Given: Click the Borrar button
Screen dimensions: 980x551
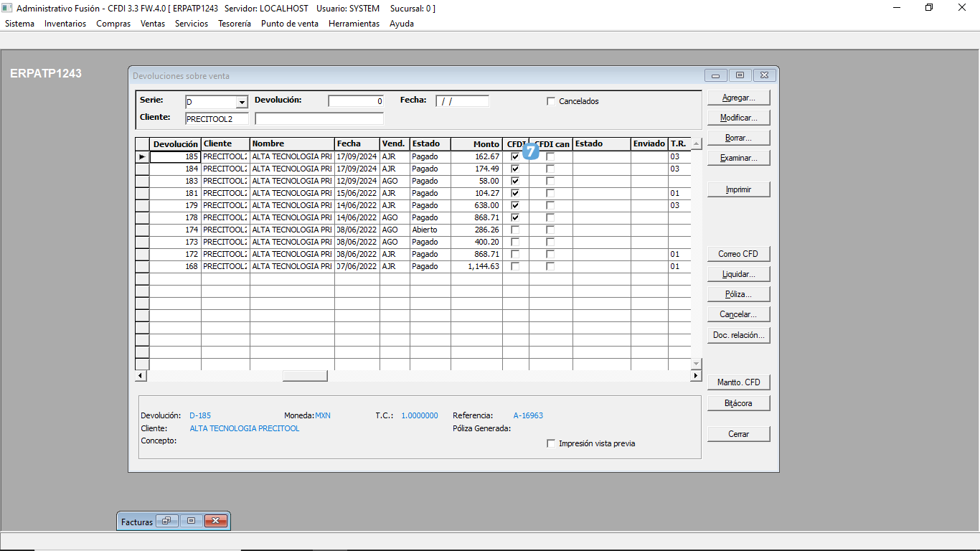Looking at the screenshot, I should coord(738,137).
